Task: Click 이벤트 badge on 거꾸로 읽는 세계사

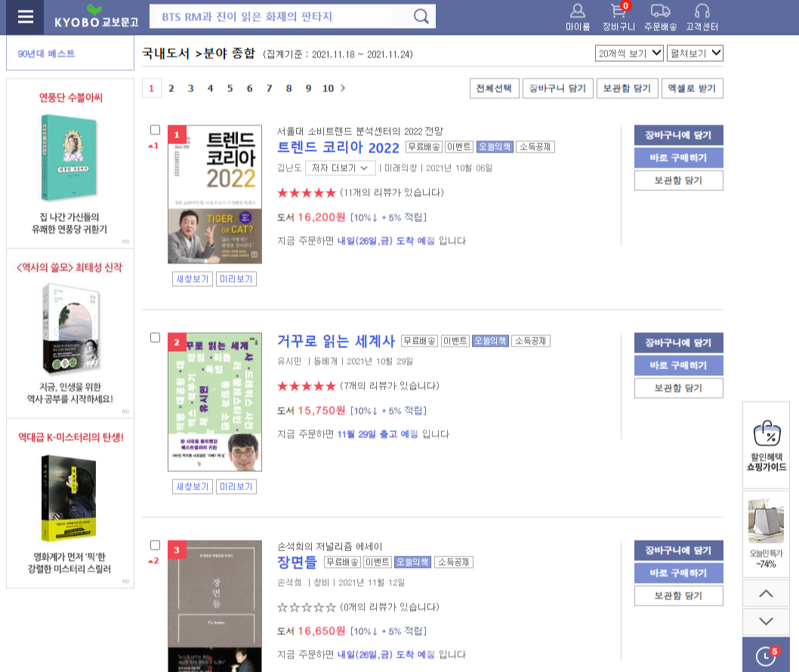Action: (455, 341)
